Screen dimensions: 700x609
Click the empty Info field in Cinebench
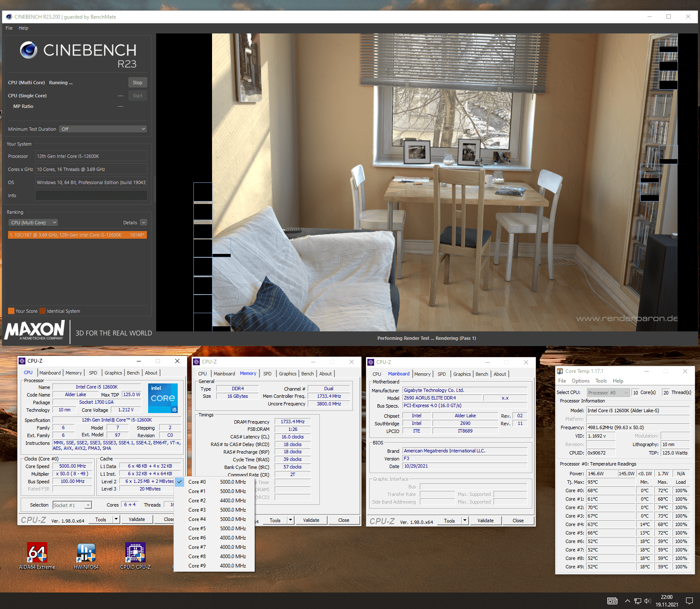91,196
